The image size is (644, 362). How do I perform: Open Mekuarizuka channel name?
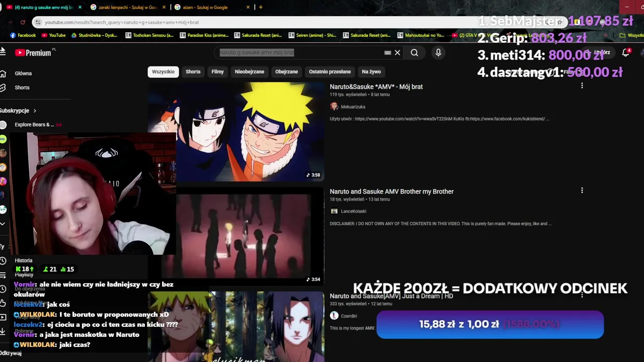(353, 107)
